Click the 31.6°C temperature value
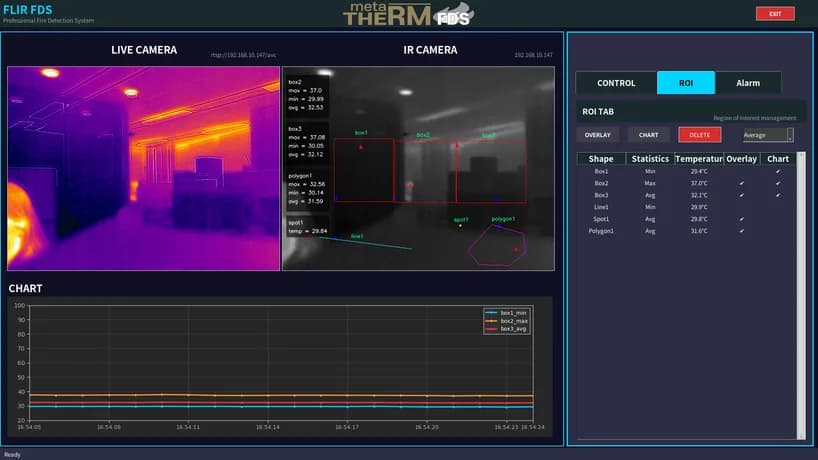Image resolution: width=818 pixels, height=460 pixels. 699,231
